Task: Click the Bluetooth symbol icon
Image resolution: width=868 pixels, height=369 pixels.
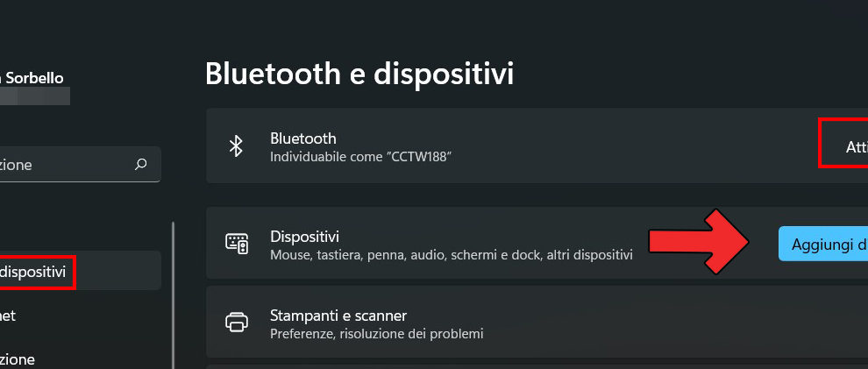Action: pyautogui.click(x=235, y=146)
